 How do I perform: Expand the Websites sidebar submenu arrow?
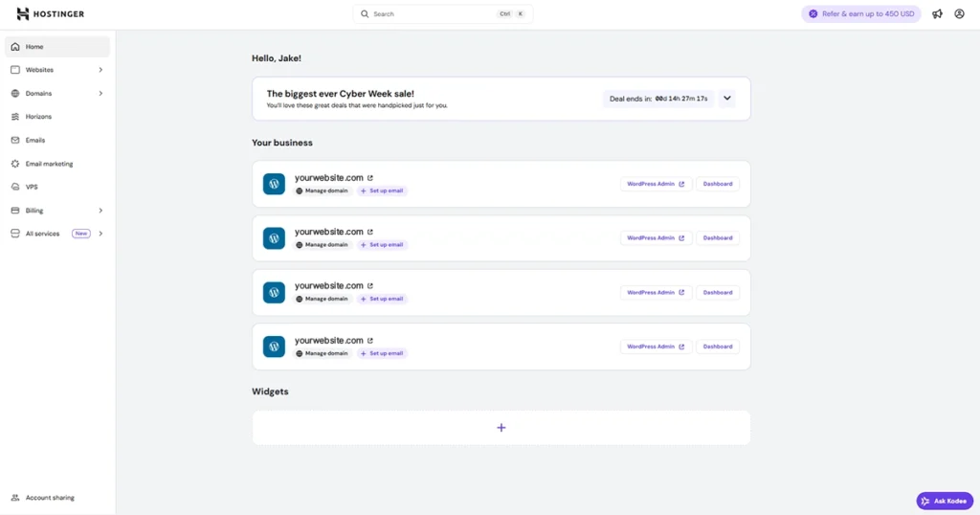[x=100, y=70]
